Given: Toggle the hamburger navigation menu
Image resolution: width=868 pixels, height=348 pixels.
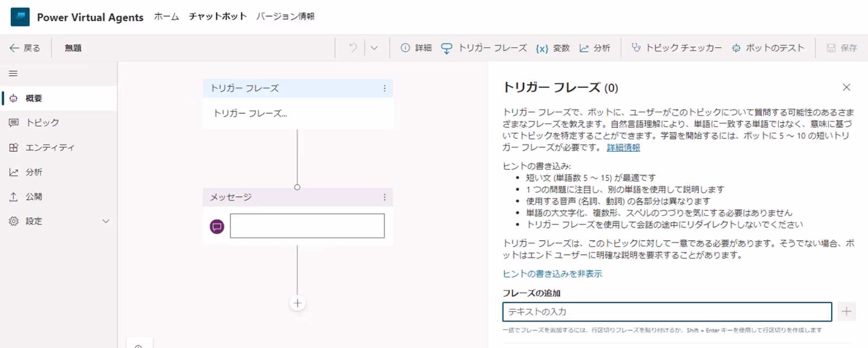Looking at the screenshot, I should tap(14, 73).
